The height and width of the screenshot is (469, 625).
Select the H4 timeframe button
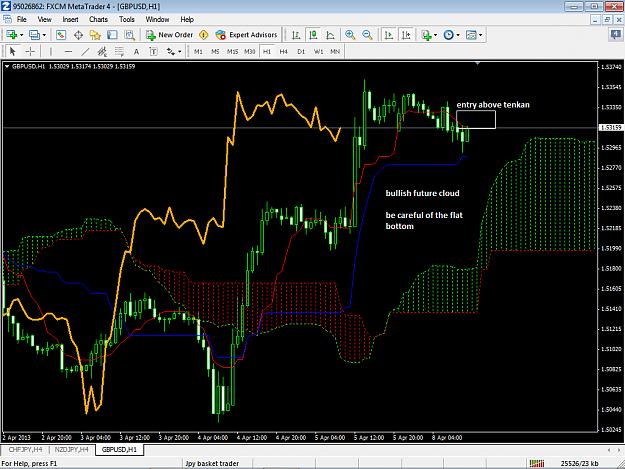tap(283, 51)
